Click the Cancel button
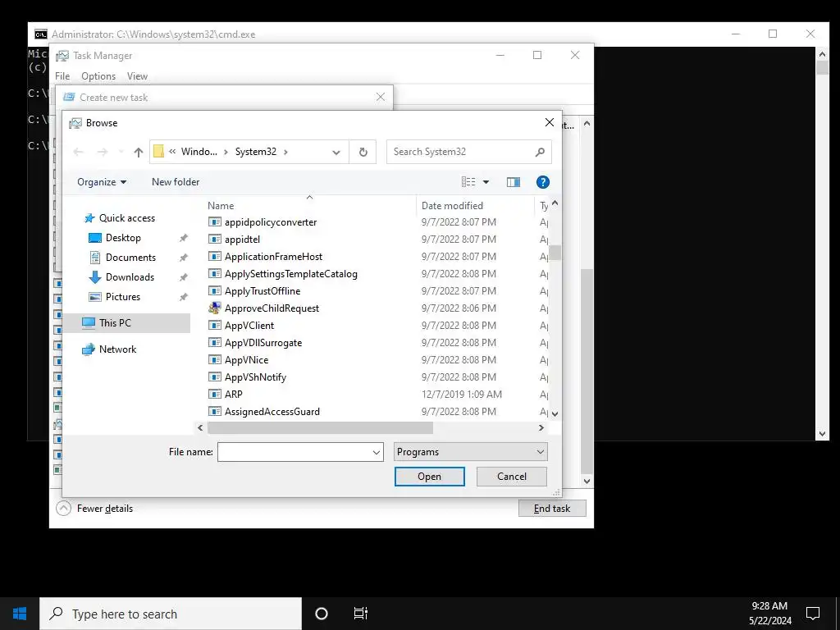840x630 pixels. [x=512, y=477]
